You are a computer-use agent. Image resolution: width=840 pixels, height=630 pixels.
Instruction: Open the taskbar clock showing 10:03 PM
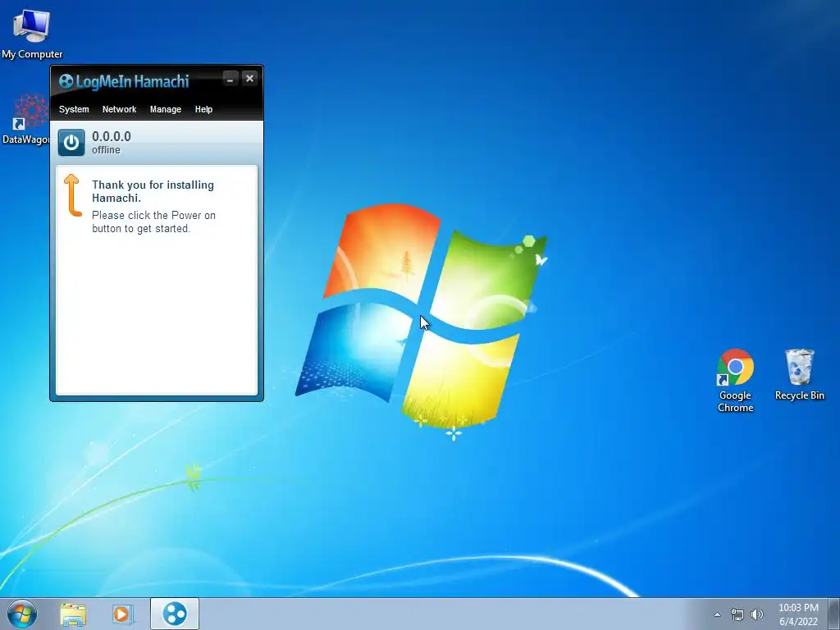point(798,614)
